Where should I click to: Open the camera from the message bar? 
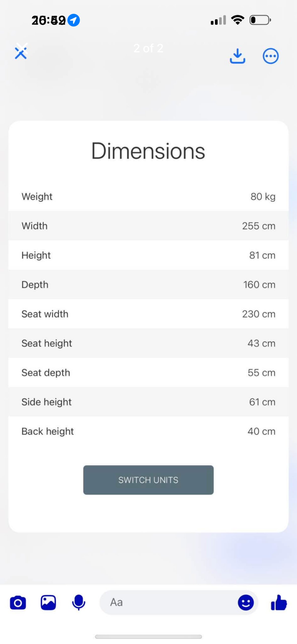(18, 602)
